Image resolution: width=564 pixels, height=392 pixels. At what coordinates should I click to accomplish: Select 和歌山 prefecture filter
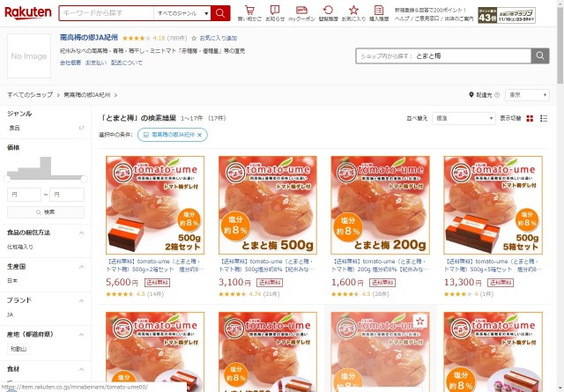18,349
